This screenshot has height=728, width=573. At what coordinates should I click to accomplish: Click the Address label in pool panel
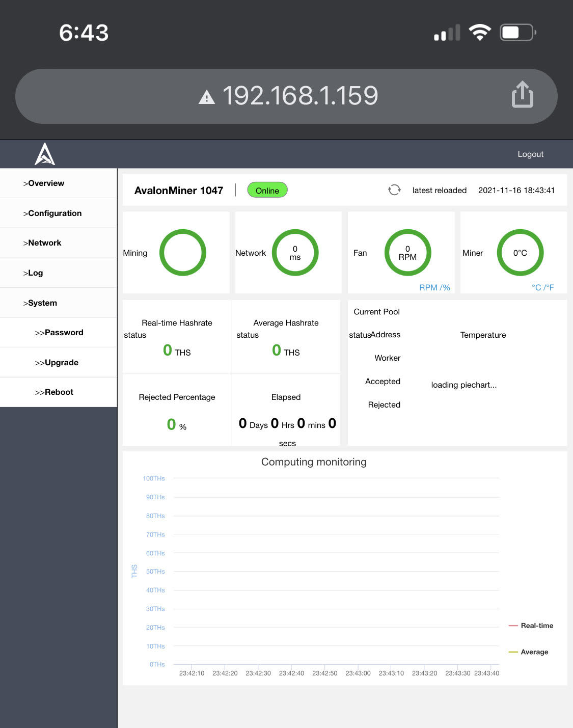coord(386,335)
